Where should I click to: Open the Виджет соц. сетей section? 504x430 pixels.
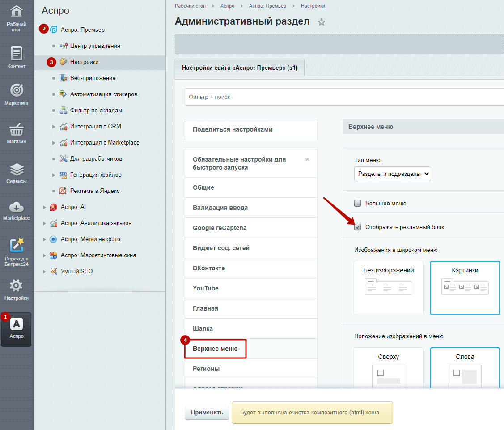(251, 248)
